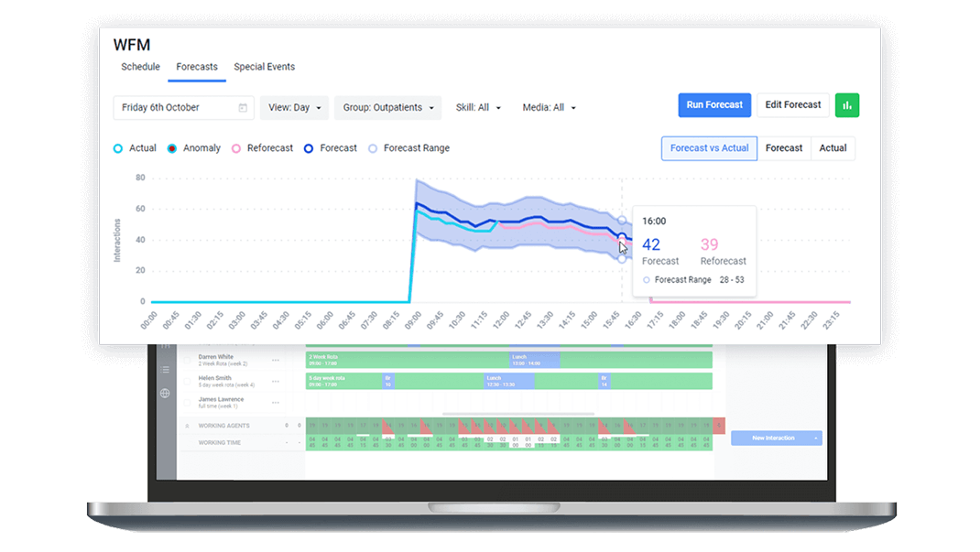Viewport: 980px width, 552px height.
Task: Select the Friday 6th October date field
Action: tap(174, 108)
